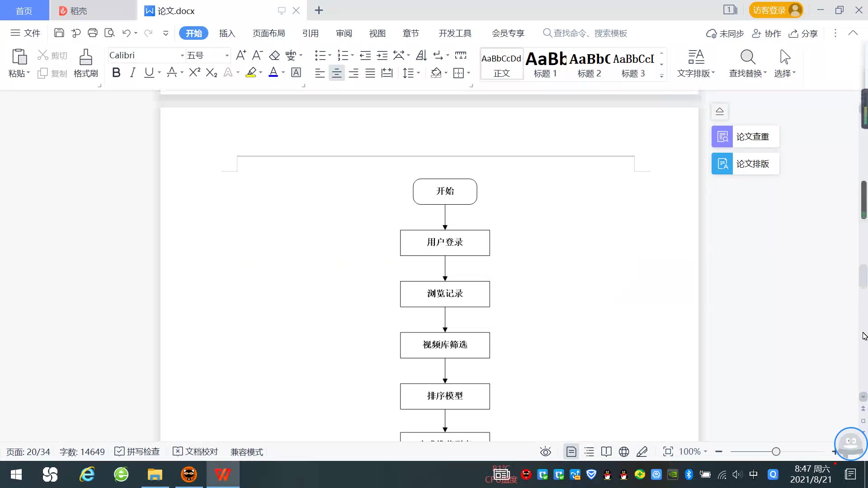Switch to the 页面布局 ribbon tab

click(x=269, y=33)
